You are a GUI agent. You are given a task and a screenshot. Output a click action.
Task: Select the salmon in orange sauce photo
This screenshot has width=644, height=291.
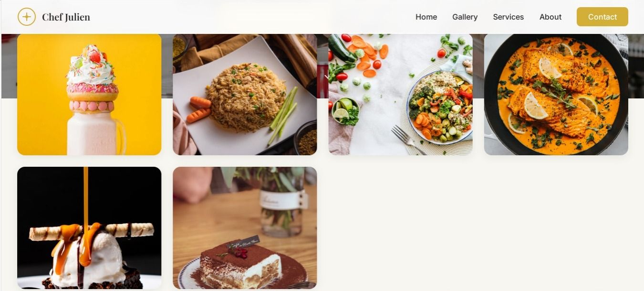(x=556, y=94)
